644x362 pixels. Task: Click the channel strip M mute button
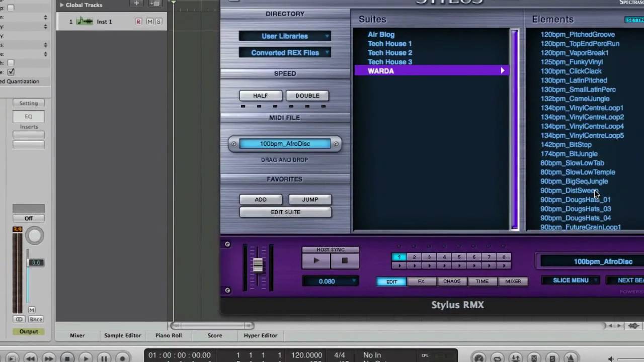pos(32,310)
